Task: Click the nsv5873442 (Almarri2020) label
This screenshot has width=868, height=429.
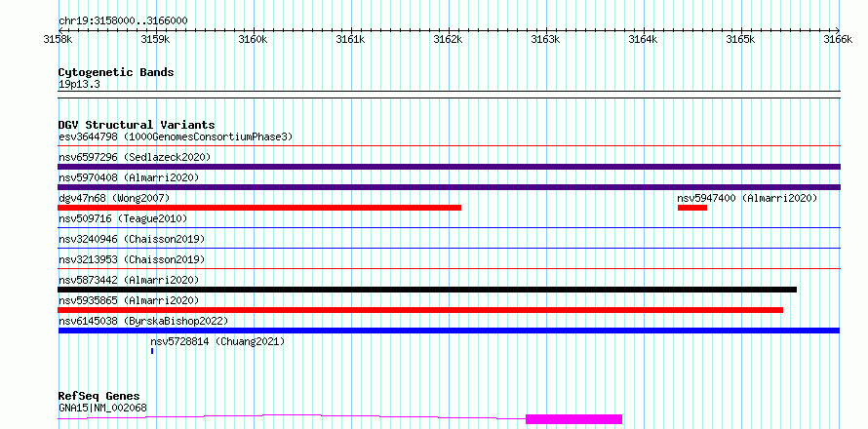Action: (129, 280)
